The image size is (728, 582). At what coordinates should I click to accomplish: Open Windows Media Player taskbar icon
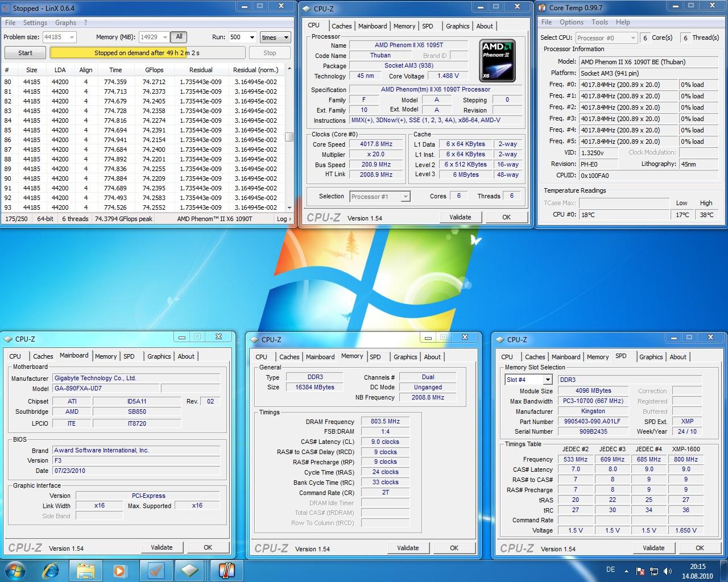[119, 570]
